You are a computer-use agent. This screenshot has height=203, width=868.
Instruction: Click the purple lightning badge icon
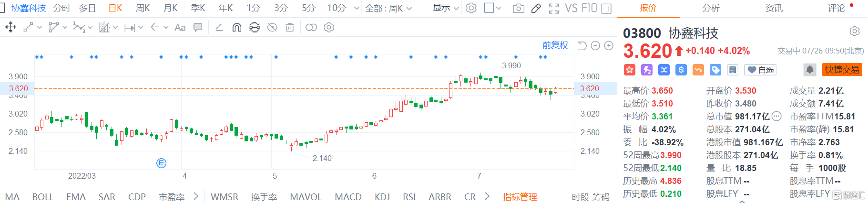[646, 70]
